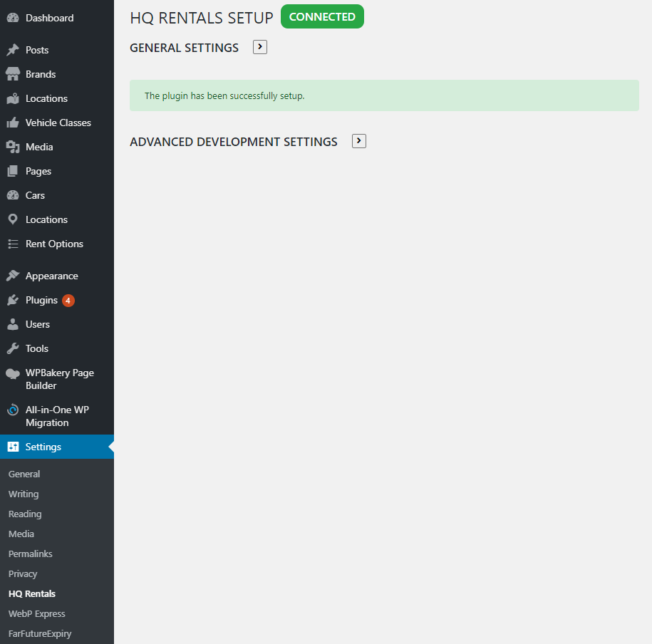Click the pin marker icon beside lower Locations

(13, 219)
